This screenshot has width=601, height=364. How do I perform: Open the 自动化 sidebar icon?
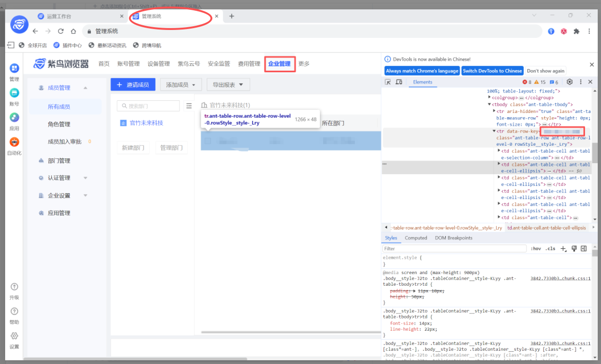click(x=14, y=142)
